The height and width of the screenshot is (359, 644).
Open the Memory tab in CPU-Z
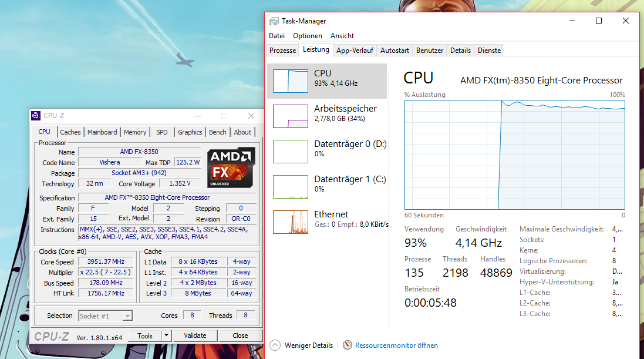pyautogui.click(x=135, y=132)
